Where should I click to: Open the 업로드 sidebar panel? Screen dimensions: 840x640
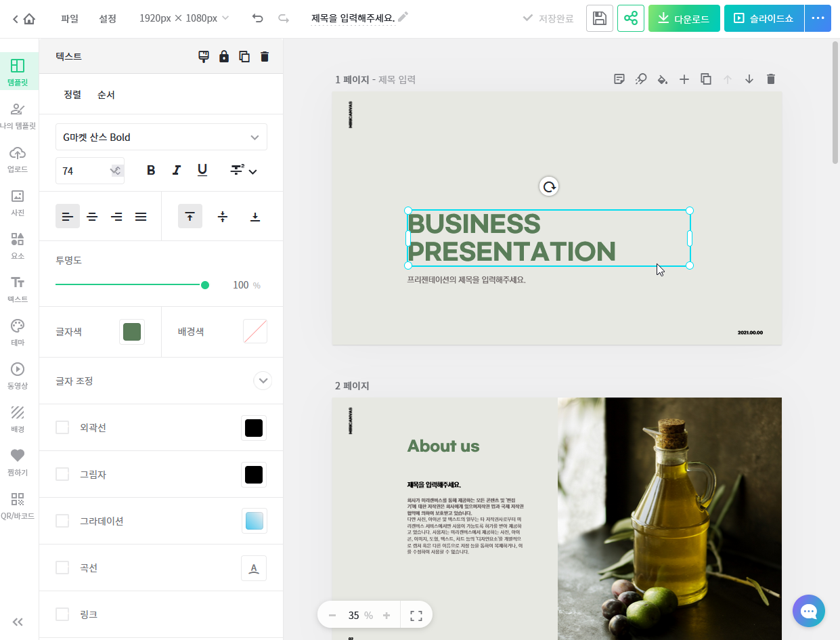(x=18, y=159)
